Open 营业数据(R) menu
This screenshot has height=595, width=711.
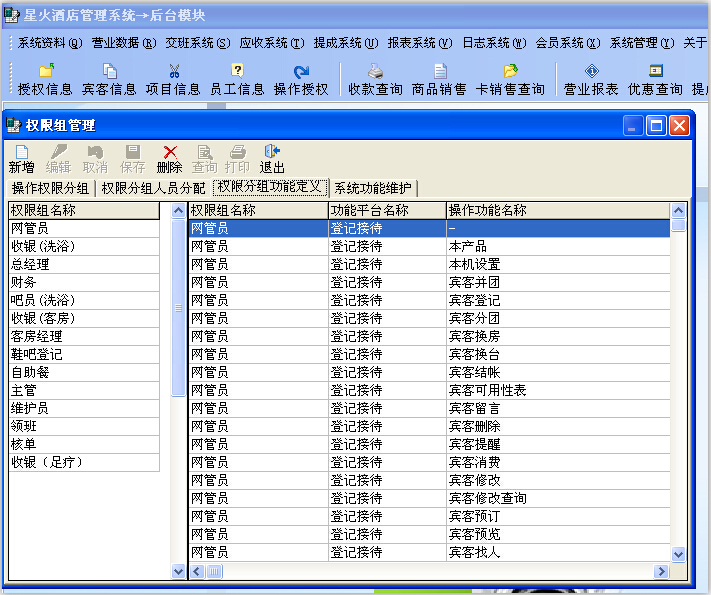pyautogui.click(x=124, y=43)
